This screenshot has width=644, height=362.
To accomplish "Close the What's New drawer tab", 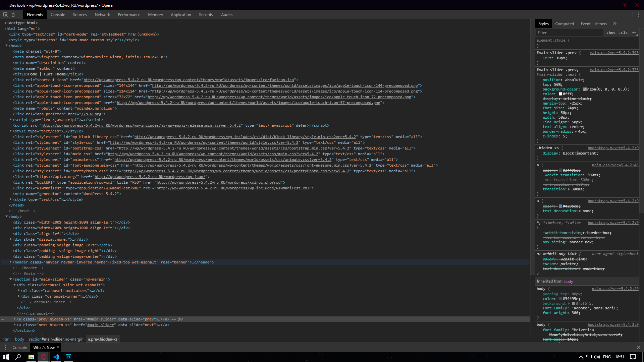I will [58, 347].
